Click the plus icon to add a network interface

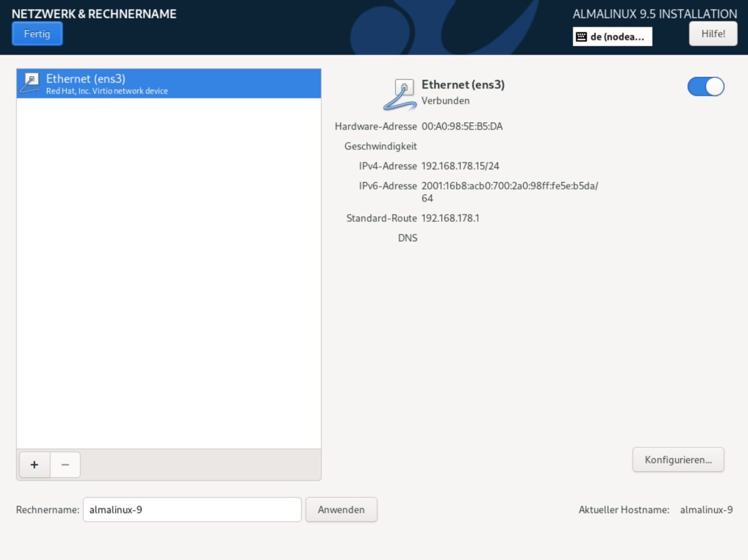coord(34,465)
